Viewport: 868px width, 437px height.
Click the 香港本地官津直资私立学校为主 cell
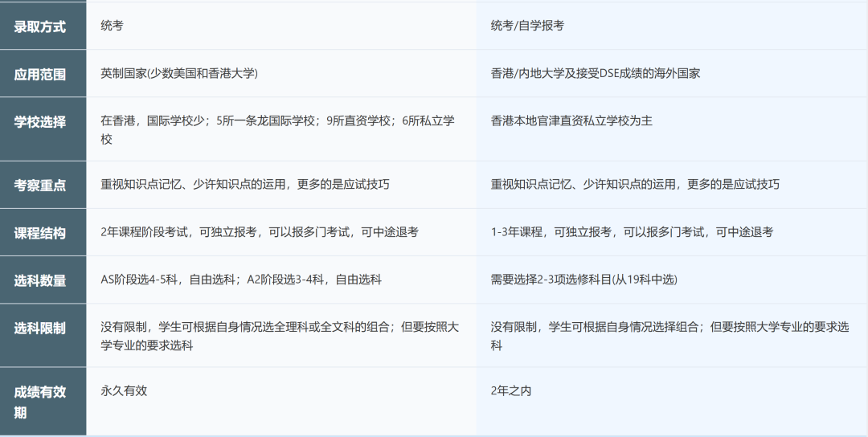672,129
